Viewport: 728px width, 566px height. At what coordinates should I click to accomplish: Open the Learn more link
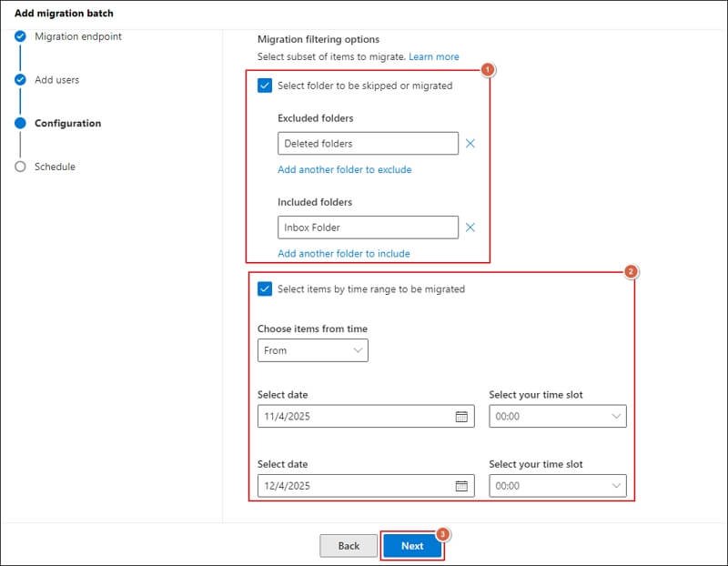coord(435,56)
